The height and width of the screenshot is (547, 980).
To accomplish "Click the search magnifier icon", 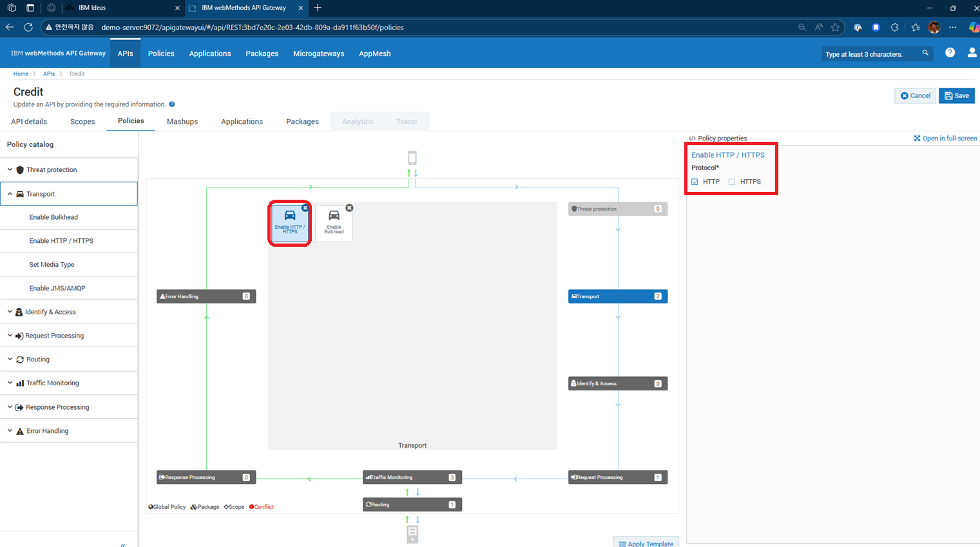I will (925, 53).
